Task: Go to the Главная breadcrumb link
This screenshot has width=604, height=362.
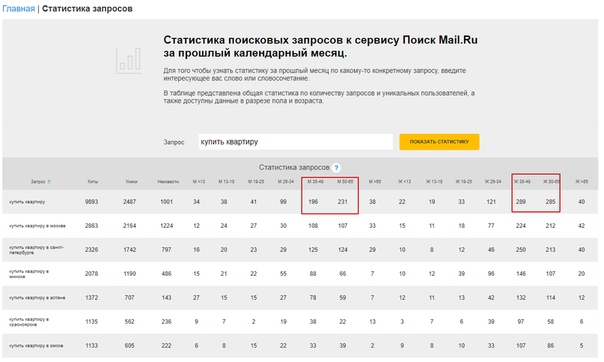Action: [x=18, y=8]
